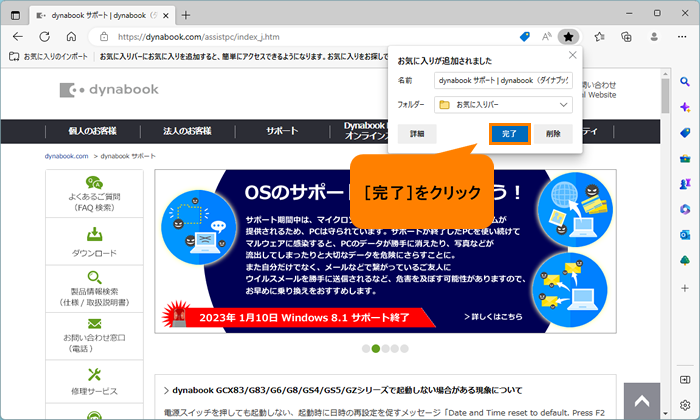Click お気に入りのインポート on favorites bar
Image resolution: width=700 pixels, height=420 pixels.
[48, 57]
